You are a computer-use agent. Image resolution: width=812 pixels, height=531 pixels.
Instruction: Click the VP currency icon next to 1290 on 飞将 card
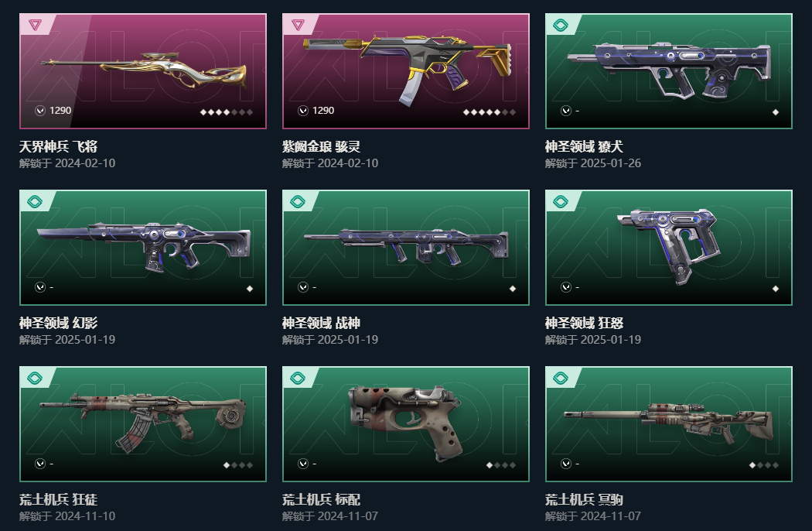(x=40, y=111)
